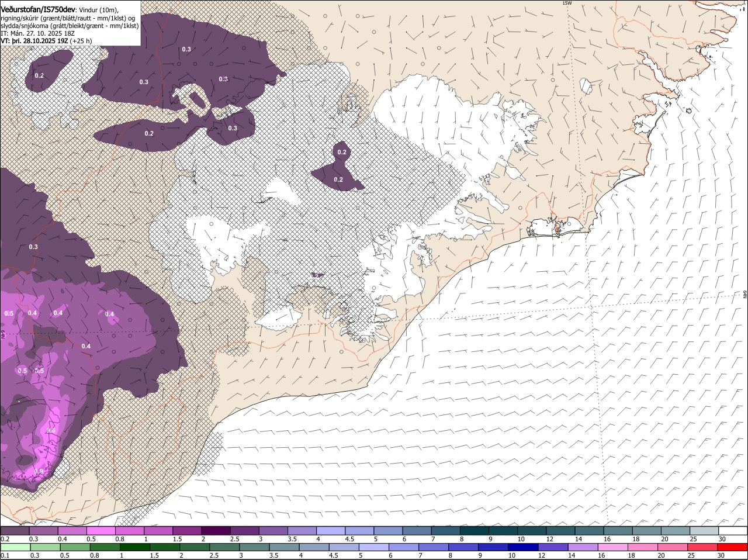This screenshot has height=560, width=748.
Task: Pick upper legend swatch between 3.5 and 4
Action: [x=303, y=531]
